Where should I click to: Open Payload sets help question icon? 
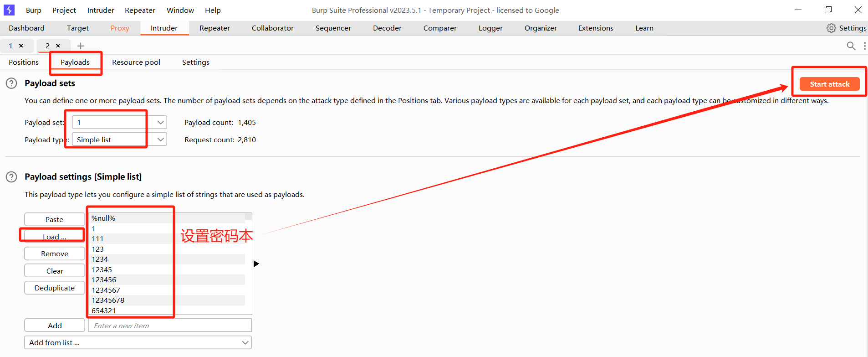coord(11,83)
